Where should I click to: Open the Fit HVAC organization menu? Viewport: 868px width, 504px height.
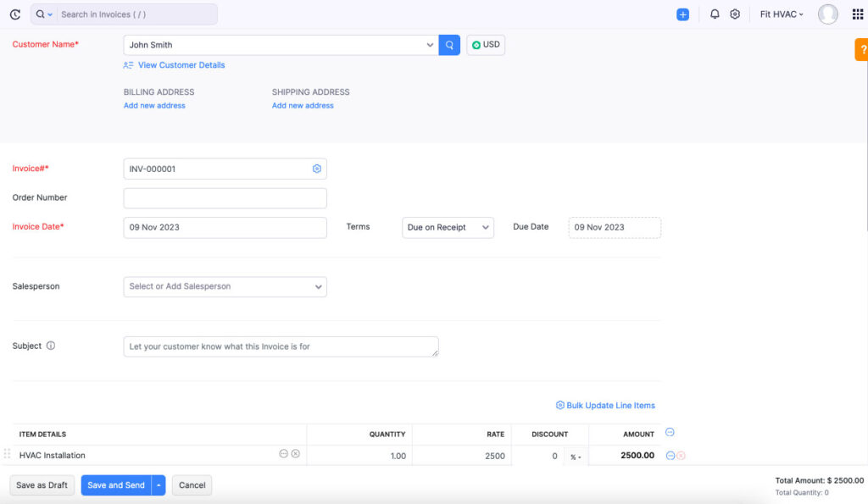pyautogui.click(x=781, y=14)
